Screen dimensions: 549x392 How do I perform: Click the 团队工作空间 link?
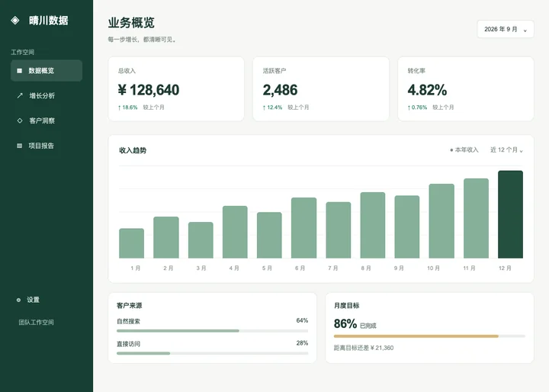pos(37,323)
